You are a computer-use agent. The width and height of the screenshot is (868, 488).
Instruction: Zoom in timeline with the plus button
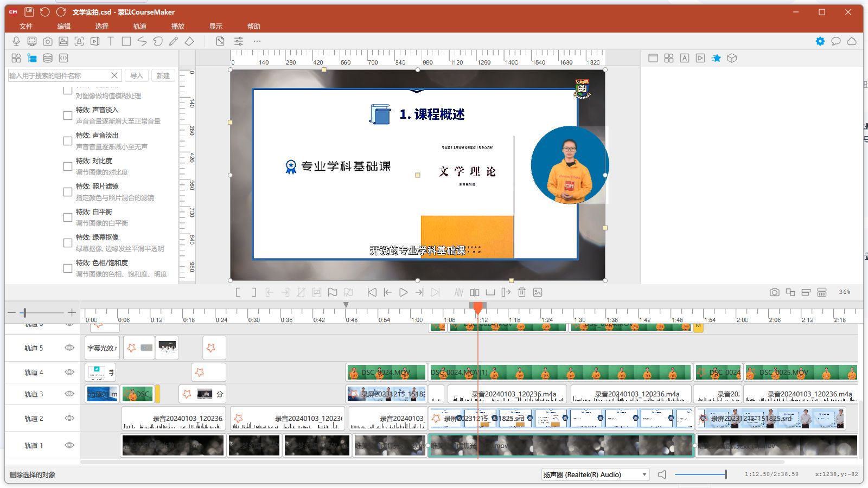(72, 312)
